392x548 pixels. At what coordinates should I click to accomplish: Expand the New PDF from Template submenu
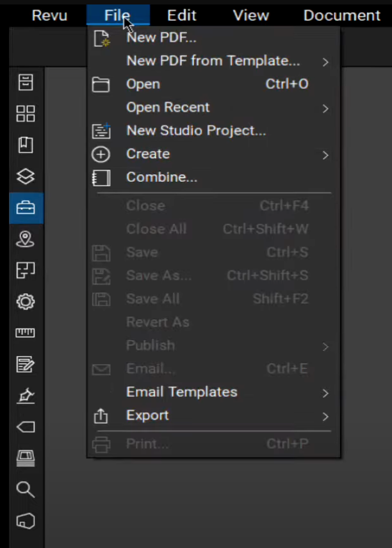point(324,61)
